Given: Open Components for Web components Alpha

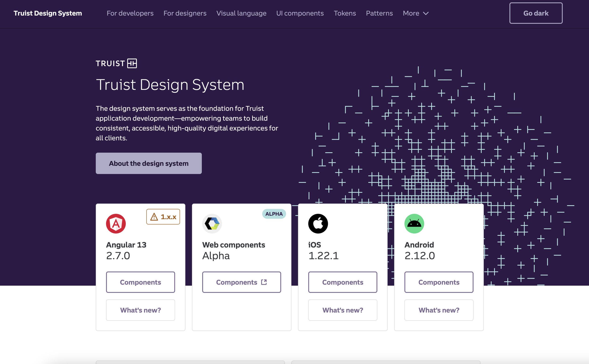Looking at the screenshot, I should [241, 282].
